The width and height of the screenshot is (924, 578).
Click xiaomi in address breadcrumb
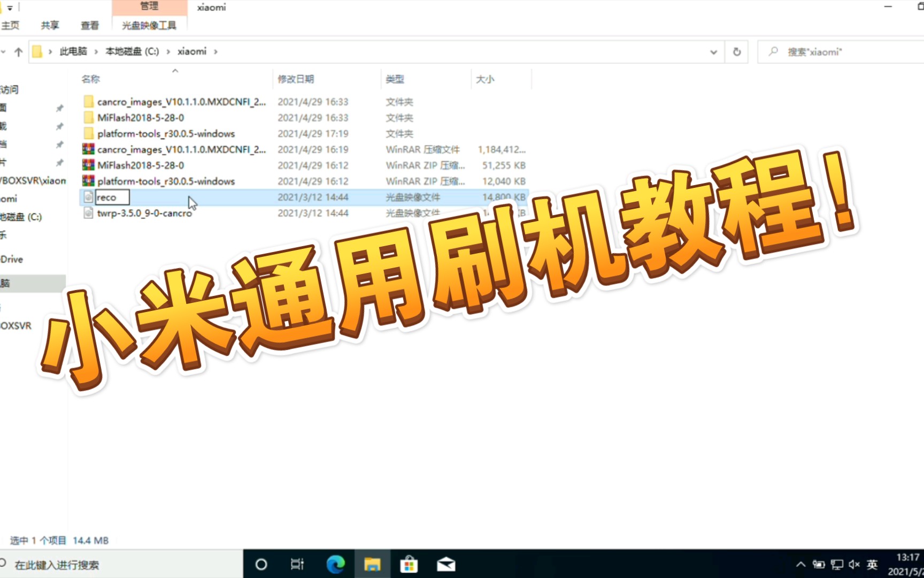192,51
